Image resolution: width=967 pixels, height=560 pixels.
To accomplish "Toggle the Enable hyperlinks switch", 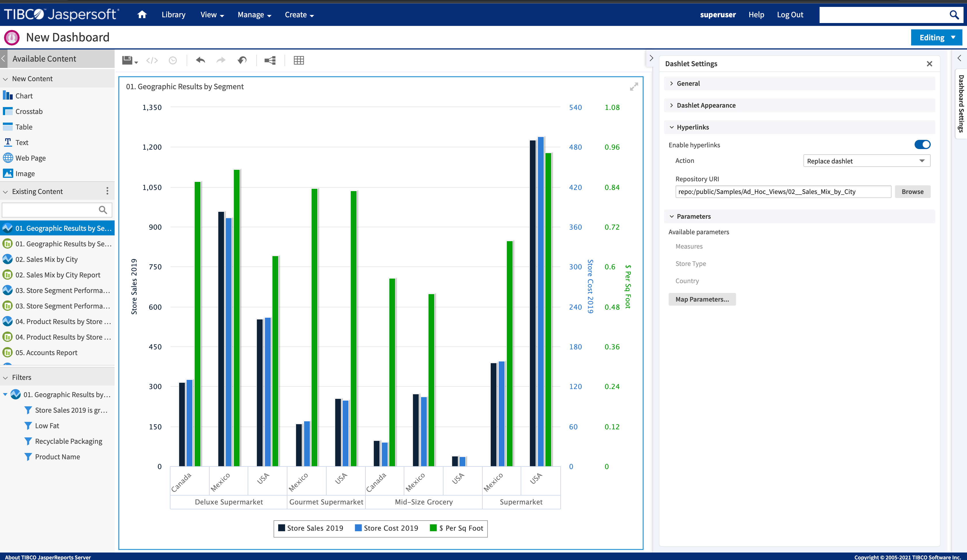I will tap(922, 144).
